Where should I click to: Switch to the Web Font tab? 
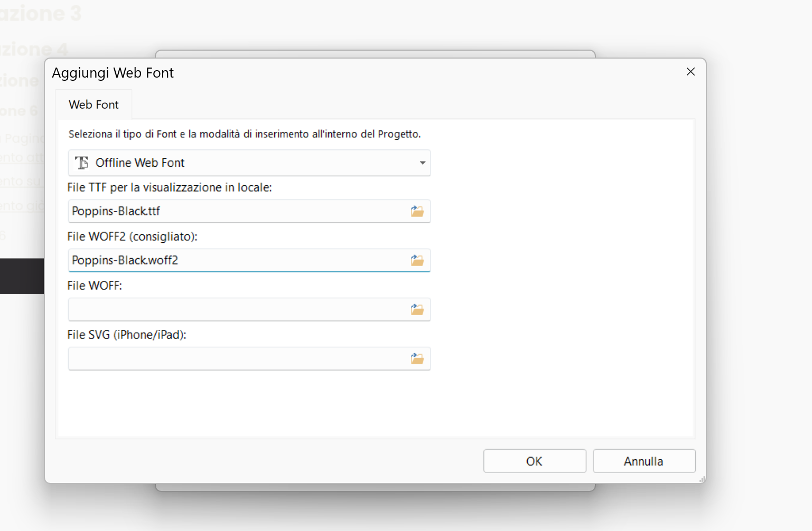pos(94,105)
